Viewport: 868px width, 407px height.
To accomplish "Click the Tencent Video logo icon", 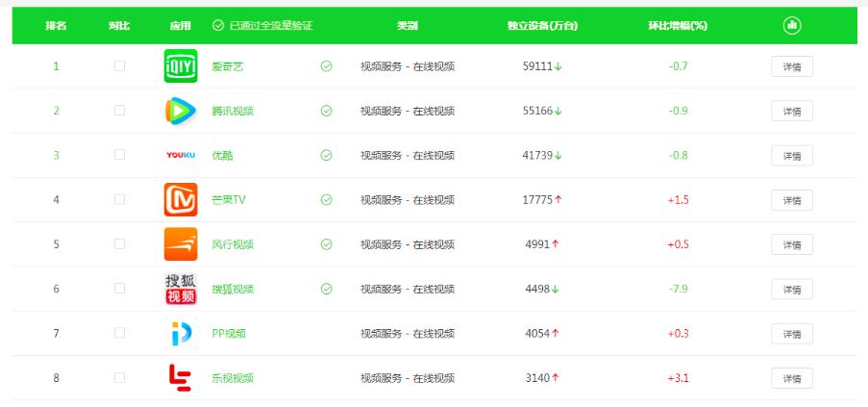I will [181, 111].
